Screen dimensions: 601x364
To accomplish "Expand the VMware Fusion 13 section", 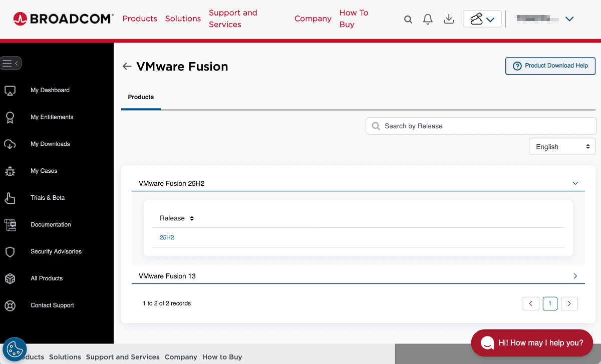I will click(358, 276).
